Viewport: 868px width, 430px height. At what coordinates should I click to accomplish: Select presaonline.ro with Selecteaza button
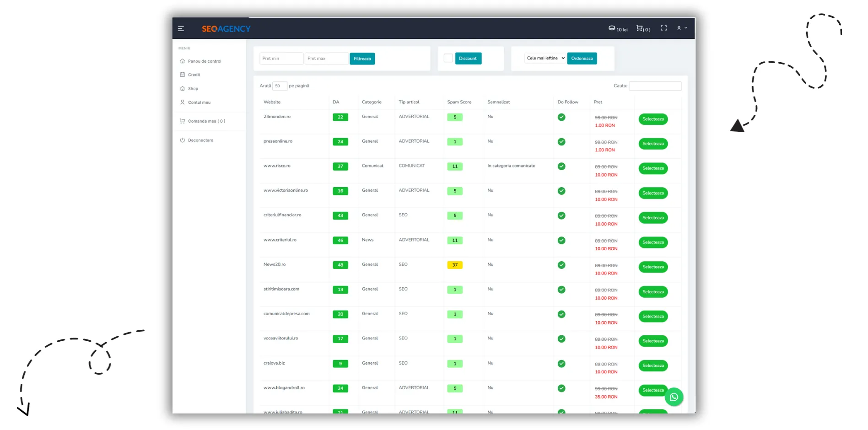653,144
